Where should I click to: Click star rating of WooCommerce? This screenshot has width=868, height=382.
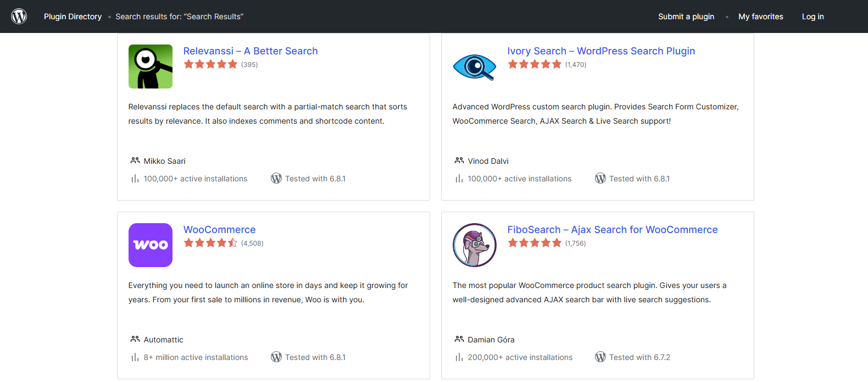(x=210, y=243)
